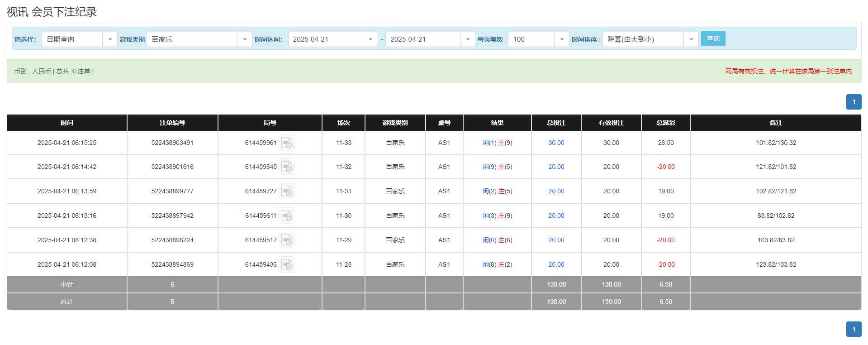Open the 游戏类别 百家乐 dropdown
The image size is (868, 345).
[x=244, y=39]
